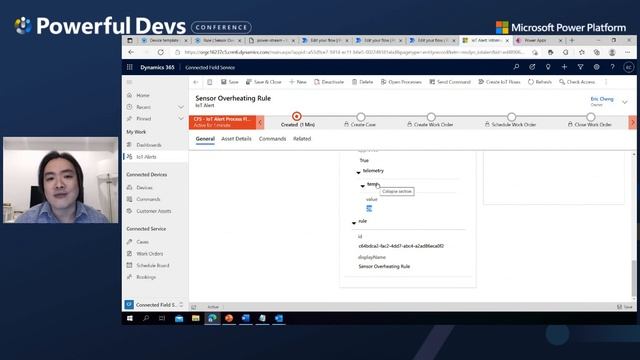Open the assistant lightbulb icon in header
Image resolution: width=640 pixels, height=360 pixels.
click(548, 67)
